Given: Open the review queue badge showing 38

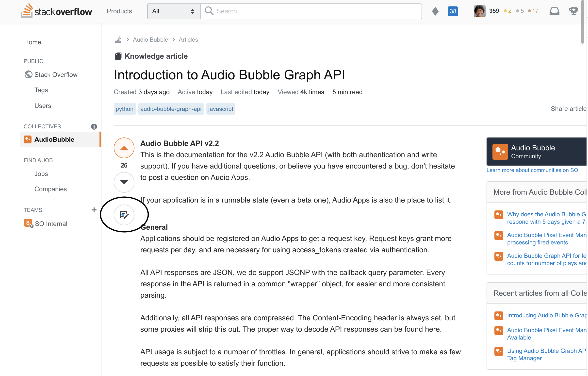Looking at the screenshot, I should [x=453, y=11].
